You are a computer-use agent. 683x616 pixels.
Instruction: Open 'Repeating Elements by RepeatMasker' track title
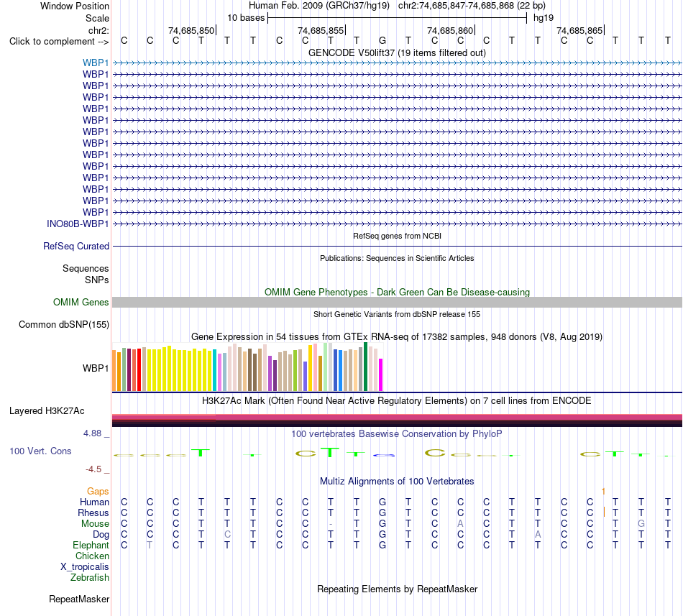[x=397, y=589]
